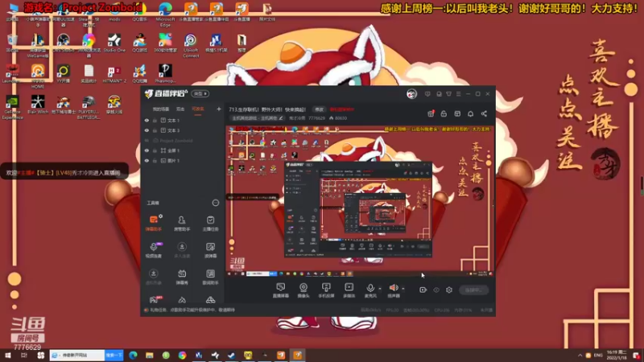Select the 全屏 1 source row

[x=183, y=150]
